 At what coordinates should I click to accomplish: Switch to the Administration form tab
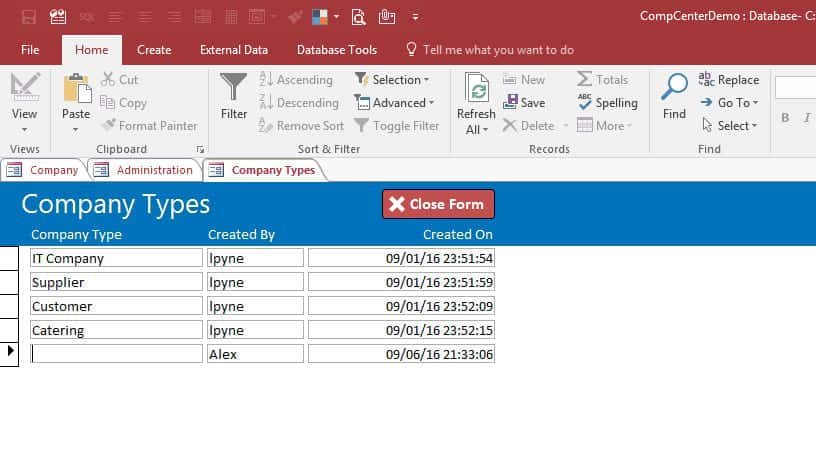coord(144,170)
